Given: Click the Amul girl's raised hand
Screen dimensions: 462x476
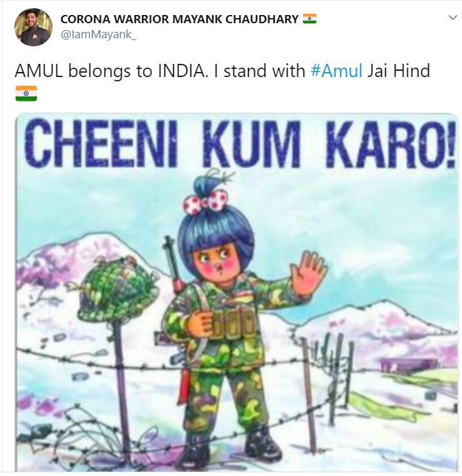Looking at the screenshot, I should (308, 274).
